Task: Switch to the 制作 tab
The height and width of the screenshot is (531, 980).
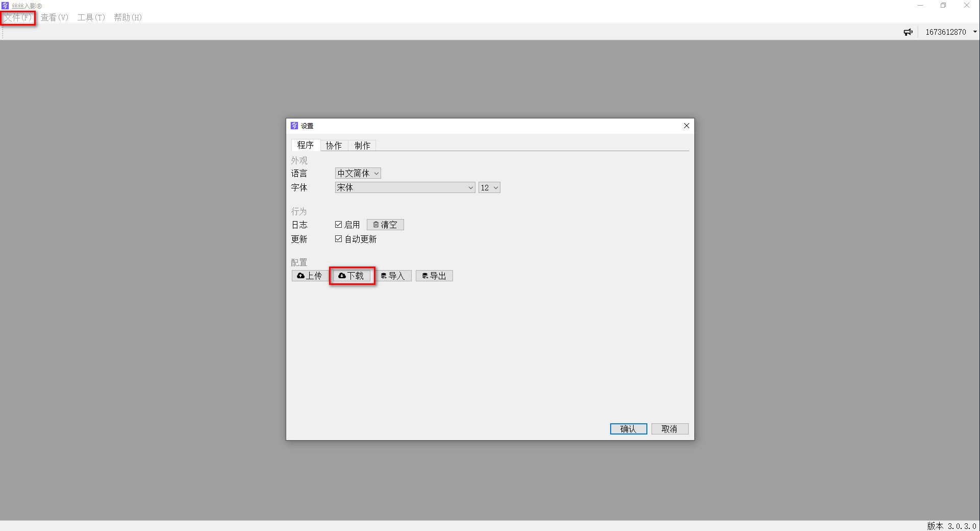Action: (x=362, y=146)
